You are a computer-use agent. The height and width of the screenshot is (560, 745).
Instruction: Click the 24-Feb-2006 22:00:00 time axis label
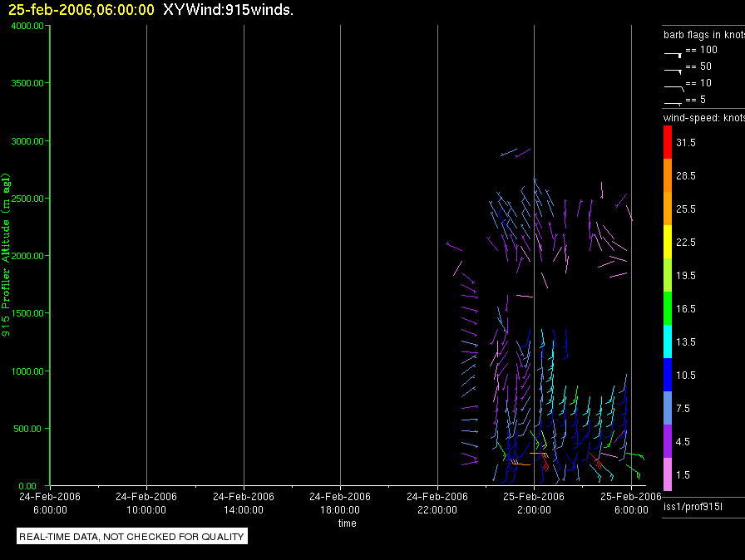coord(437,503)
